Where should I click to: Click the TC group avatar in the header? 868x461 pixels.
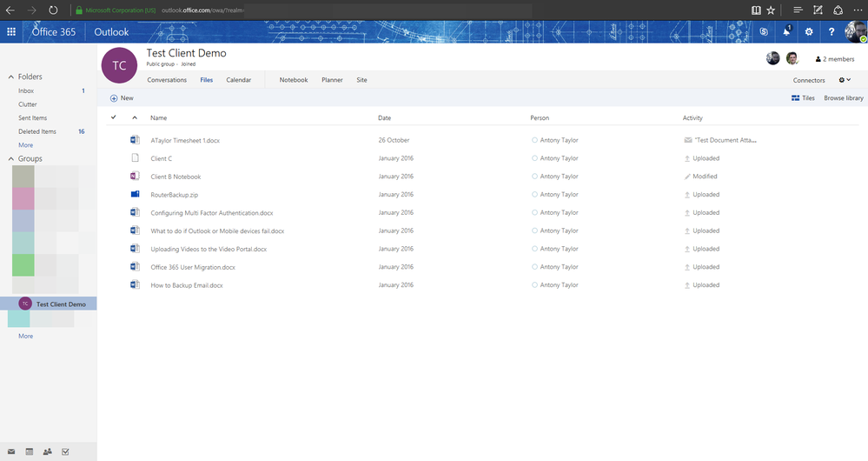coord(119,65)
